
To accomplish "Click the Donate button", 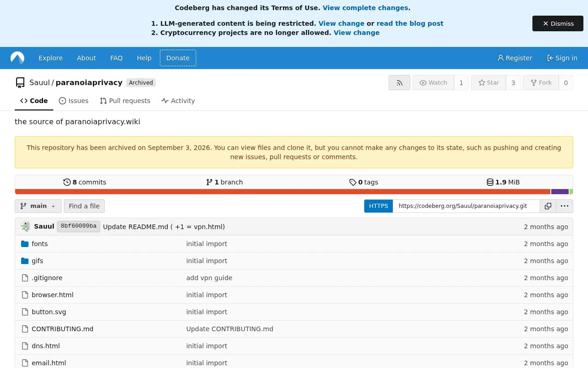I will [x=178, y=58].
